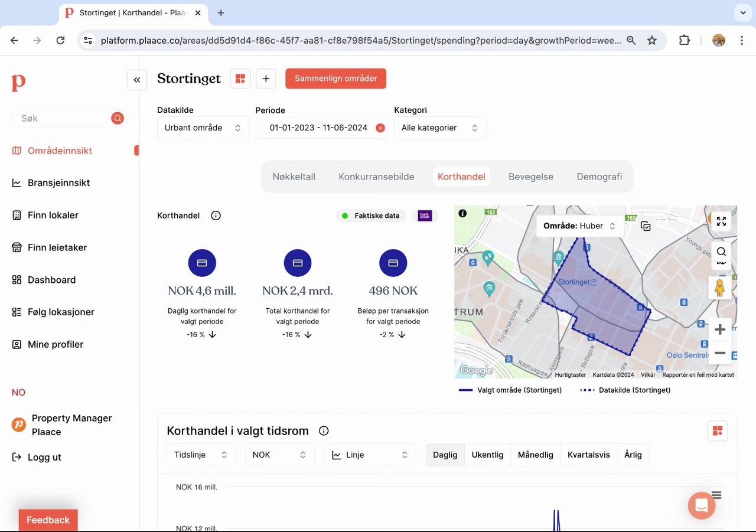Open the browser extensions menu
The image size is (756, 532).
click(685, 40)
